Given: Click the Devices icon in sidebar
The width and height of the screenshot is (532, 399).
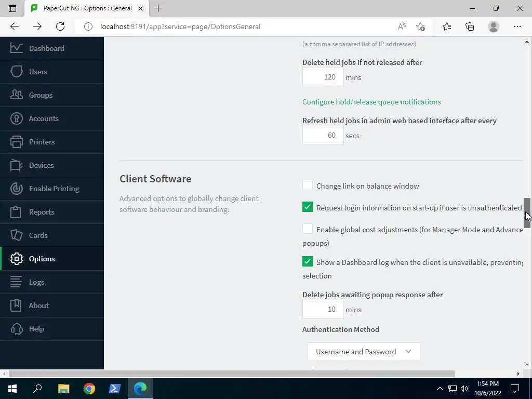Looking at the screenshot, I should coord(16,165).
